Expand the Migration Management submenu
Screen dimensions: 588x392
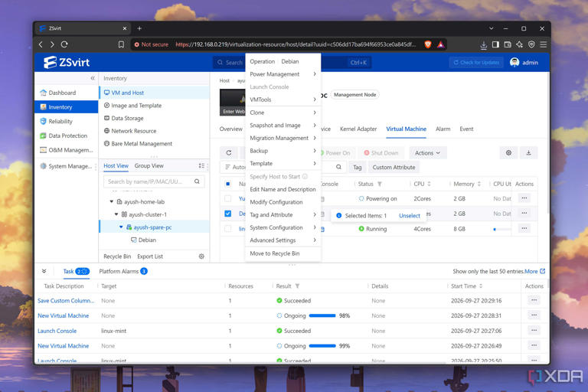coord(283,138)
